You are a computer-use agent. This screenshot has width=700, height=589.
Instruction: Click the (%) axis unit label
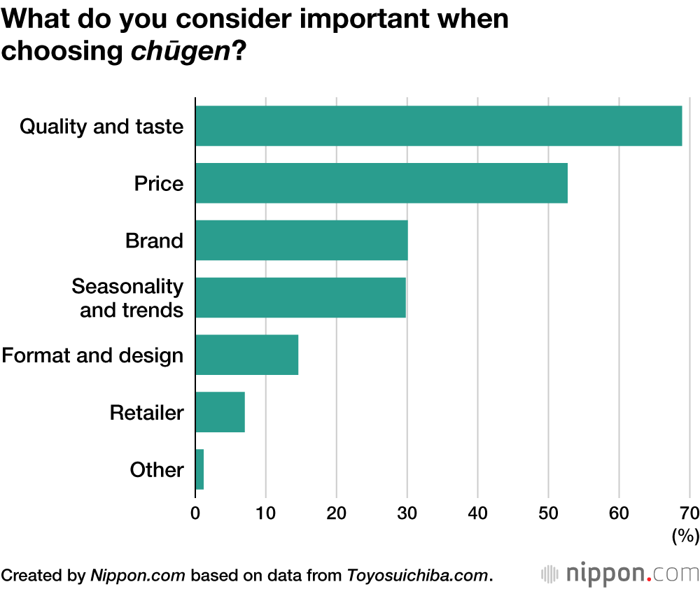[685, 537]
